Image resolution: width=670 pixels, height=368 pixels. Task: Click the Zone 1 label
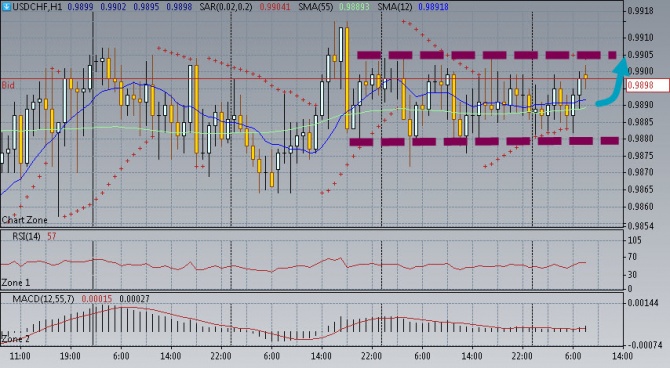coord(16,283)
